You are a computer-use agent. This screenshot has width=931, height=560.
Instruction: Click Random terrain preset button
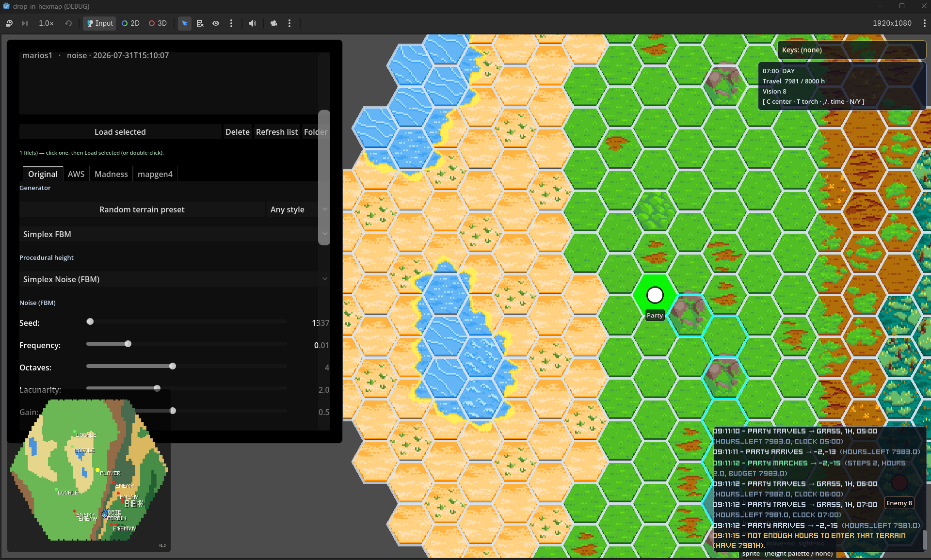coord(142,209)
